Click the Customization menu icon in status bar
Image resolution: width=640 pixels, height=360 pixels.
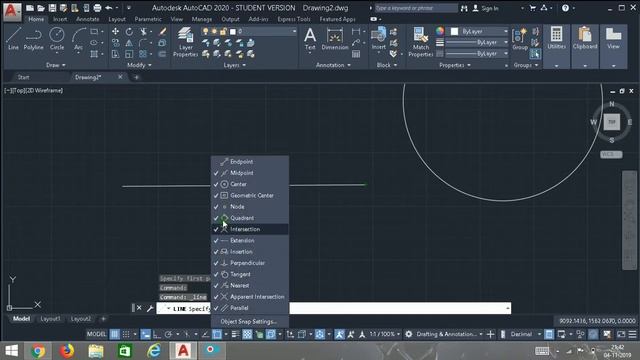(x=632, y=334)
